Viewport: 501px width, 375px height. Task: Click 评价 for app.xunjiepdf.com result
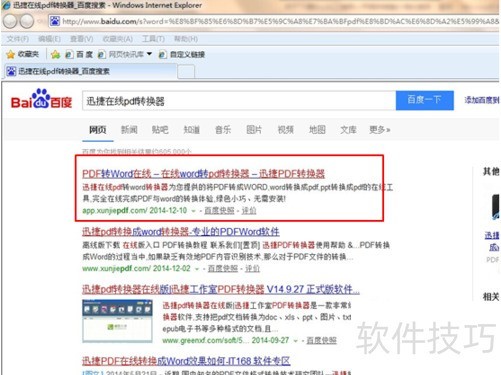(249, 211)
